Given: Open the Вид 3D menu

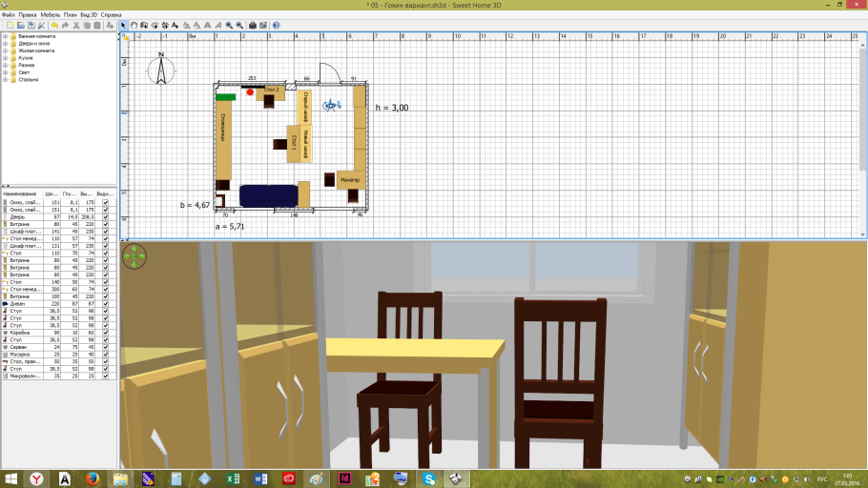Looking at the screenshot, I should pyautogui.click(x=88, y=15).
